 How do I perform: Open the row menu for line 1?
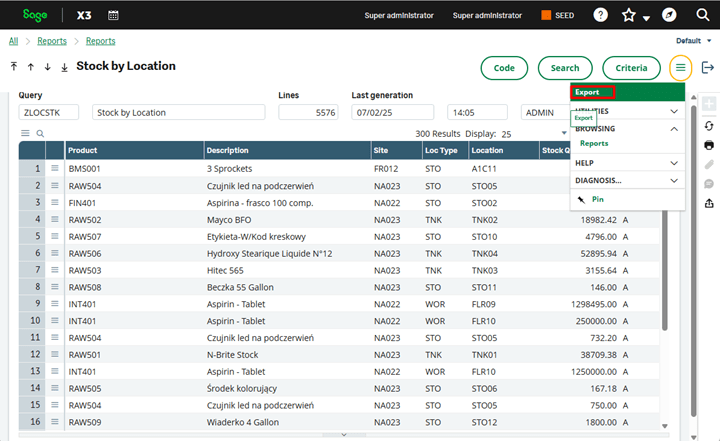[x=55, y=169]
